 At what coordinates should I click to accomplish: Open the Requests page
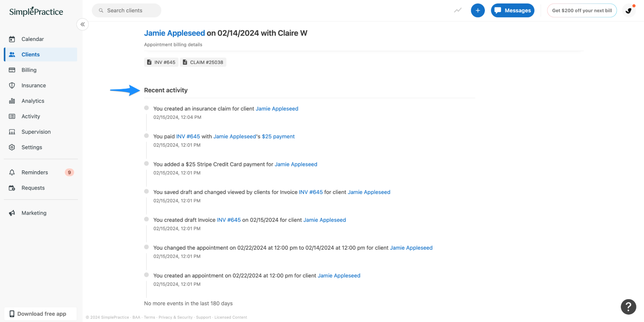(x=33, y=187)
